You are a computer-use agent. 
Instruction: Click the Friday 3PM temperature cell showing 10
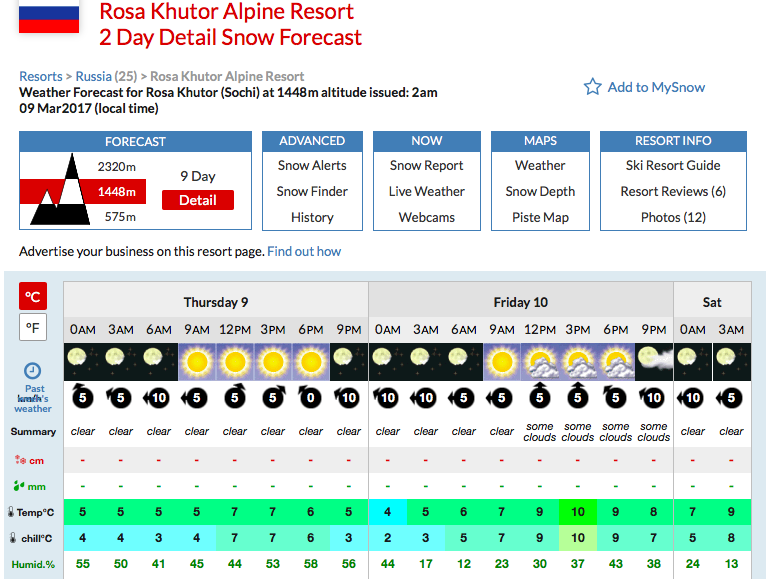pos(577,512)
